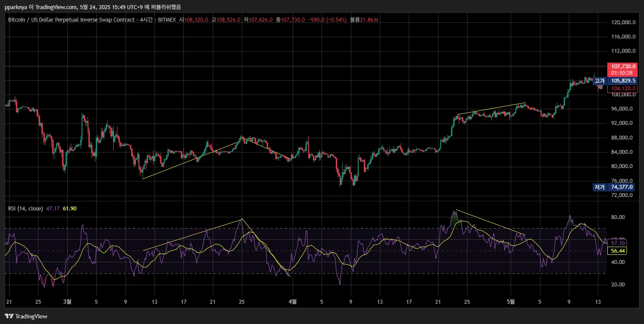
Task: Click the "112,000.0" price scale label
Action: pos(624,51)
